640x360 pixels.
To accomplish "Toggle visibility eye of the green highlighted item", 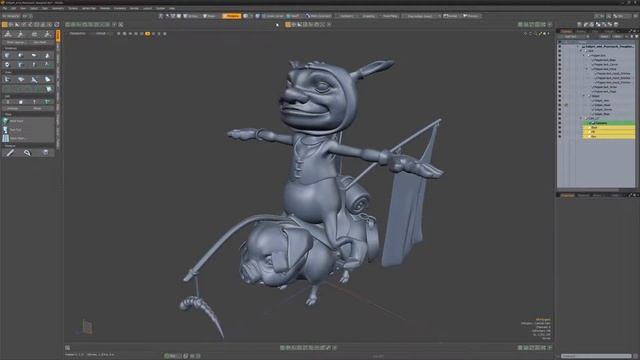I will pyautogui.click(x=560, y=123).
